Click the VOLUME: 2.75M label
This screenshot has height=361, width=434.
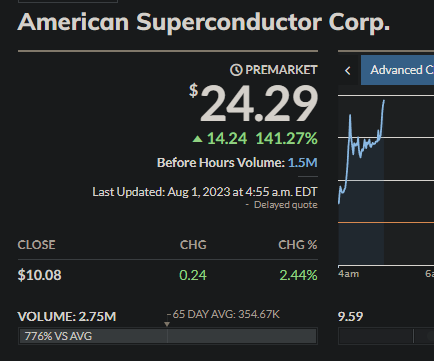pos(67,317)
